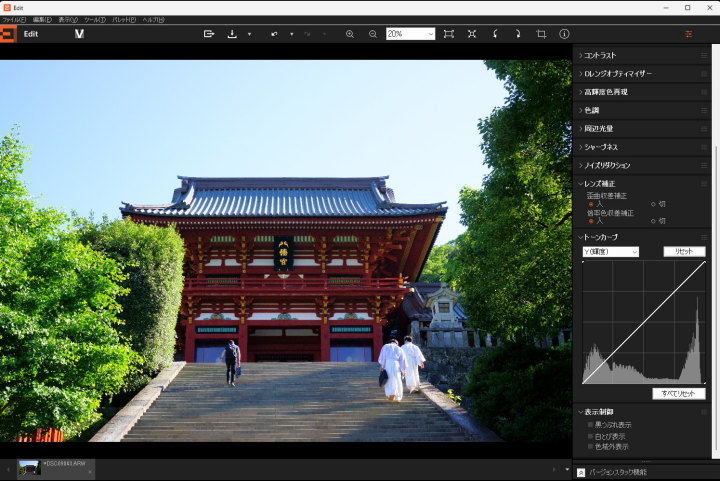Screen dimensions: 720x481
Task: Open the ファイル menu
Action: coord(14,20)
